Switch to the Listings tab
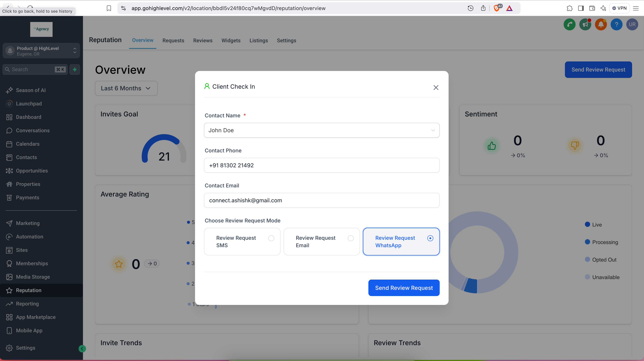The image size is (644, 361). click(258, 40)
